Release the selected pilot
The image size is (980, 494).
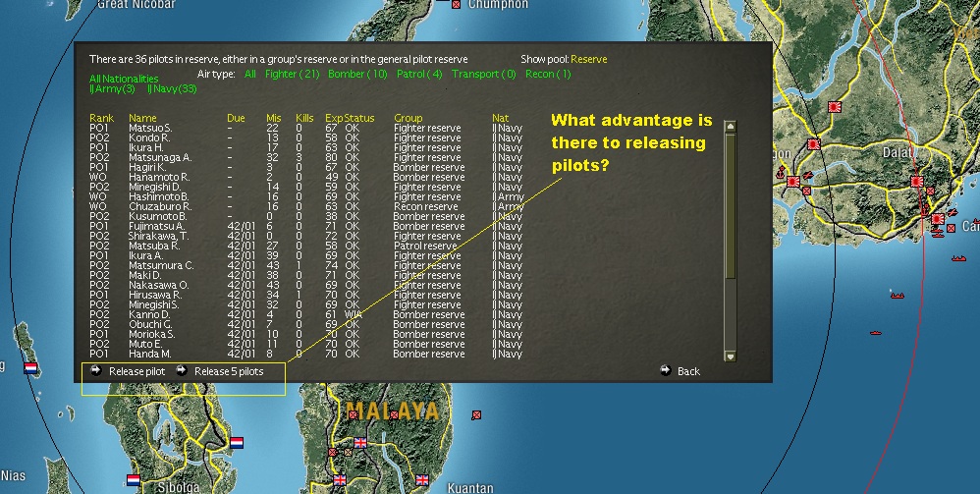tap(136, 371)
